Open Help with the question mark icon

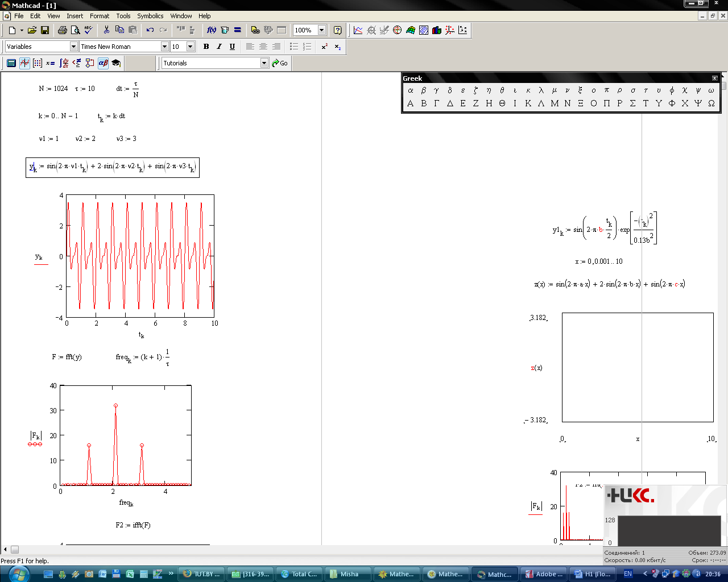[x=338, y=30]
